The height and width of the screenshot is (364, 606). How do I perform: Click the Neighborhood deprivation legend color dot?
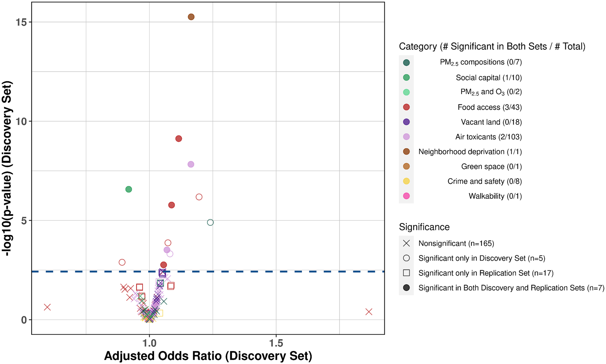[x=406, y=152]
